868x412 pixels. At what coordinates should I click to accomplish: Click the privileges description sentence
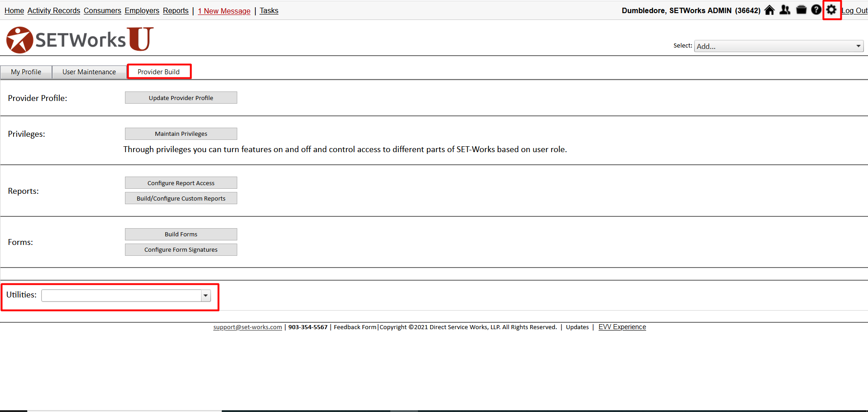[345, 149]
